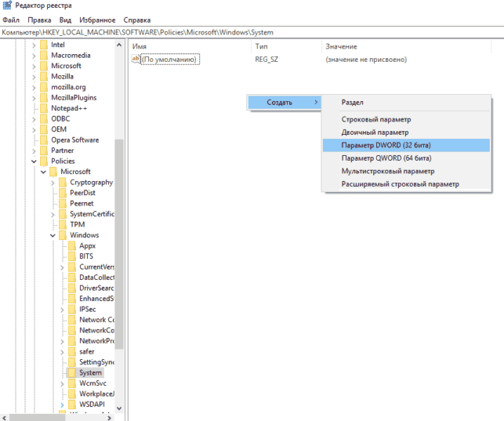Click the Partner folder icon
The width and height of the screenshot is (504, 421).
click(44, 151)
